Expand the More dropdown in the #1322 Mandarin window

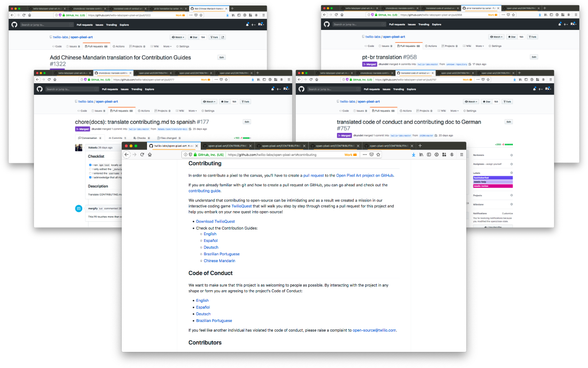click(x=167, y=46)
